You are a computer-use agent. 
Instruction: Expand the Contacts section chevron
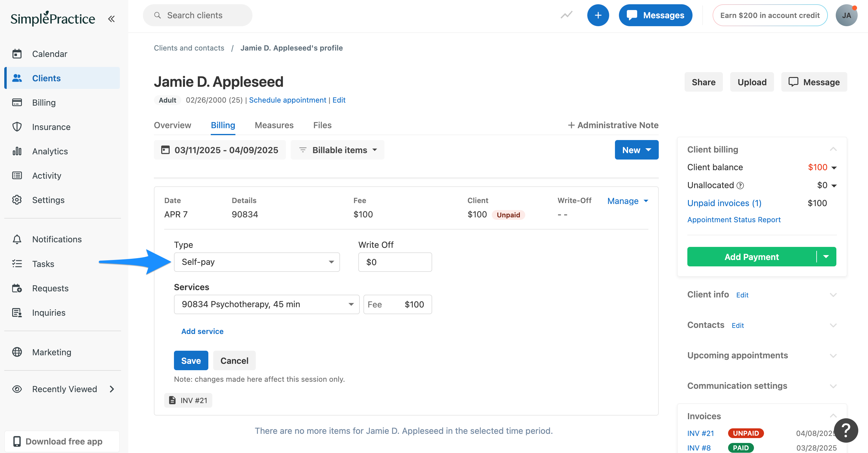pyautogui.click(x=833, y=325)
